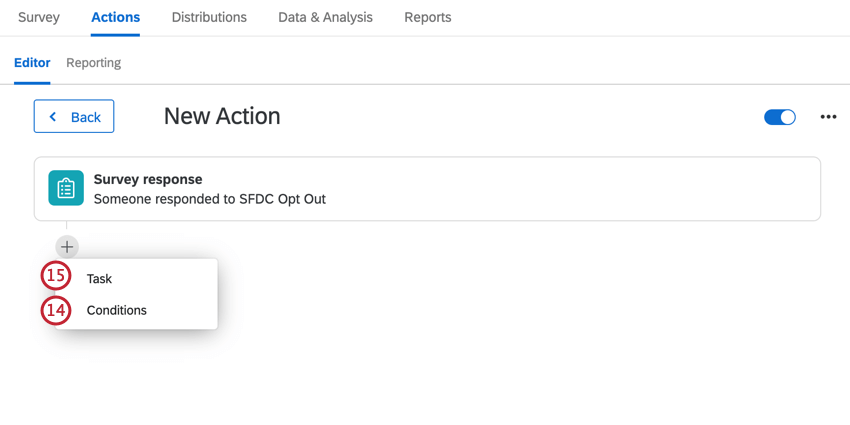Select the Editor sub-tab
Viewport: 850px width, 425px height.
coord(32,63)
